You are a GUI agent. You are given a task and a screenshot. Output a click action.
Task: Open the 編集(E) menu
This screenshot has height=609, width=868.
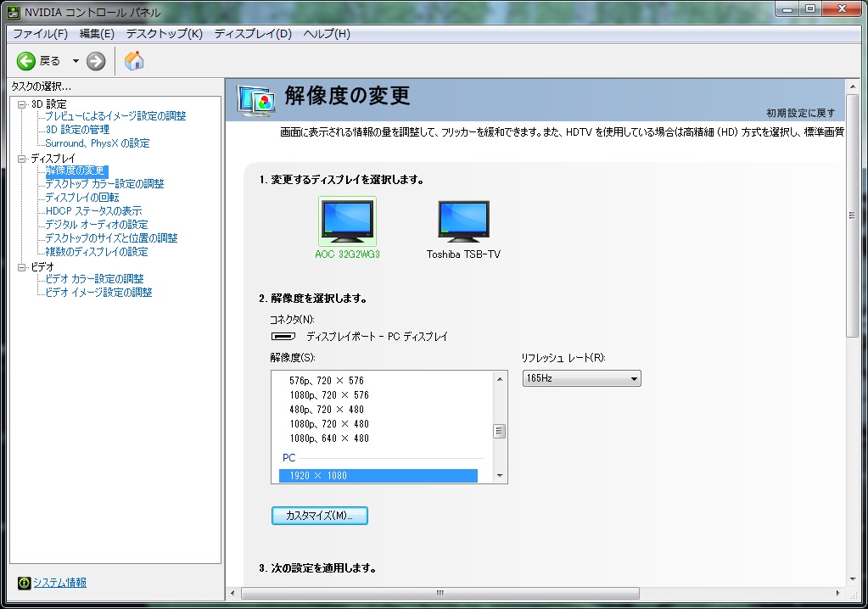pyautogui.click(x=97, y=34)
